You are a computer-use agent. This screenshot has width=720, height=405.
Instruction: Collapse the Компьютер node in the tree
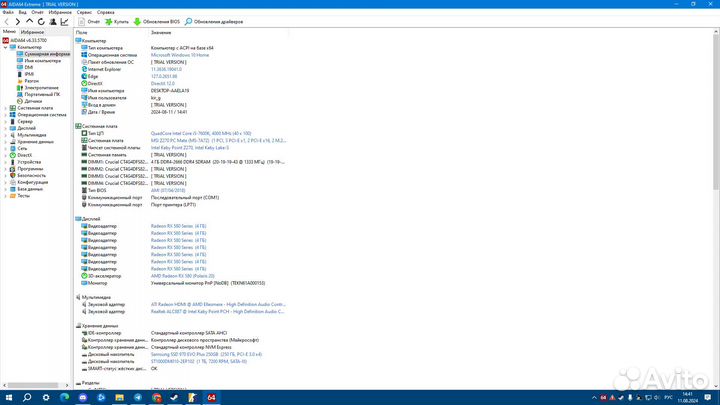pos(6,47)
